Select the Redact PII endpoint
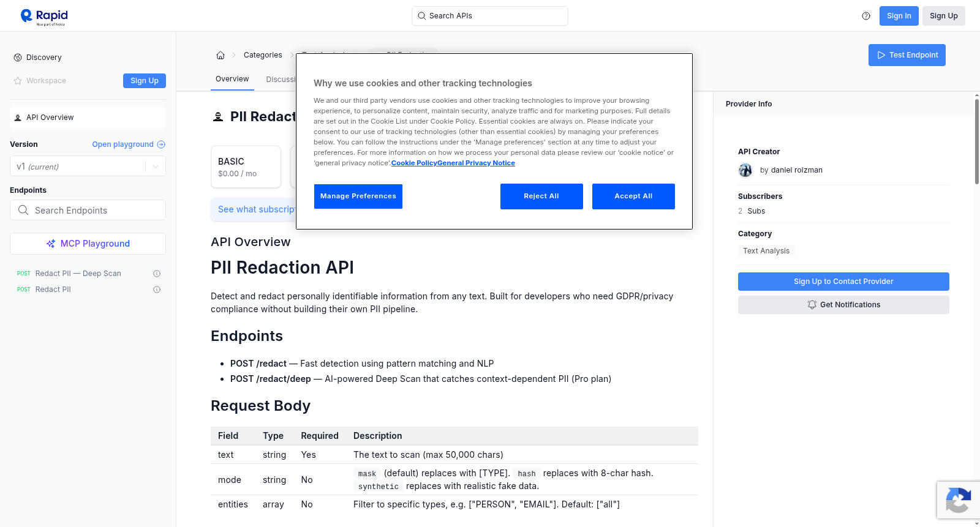Viewport: 980px width, 527px height. point(53,290)
